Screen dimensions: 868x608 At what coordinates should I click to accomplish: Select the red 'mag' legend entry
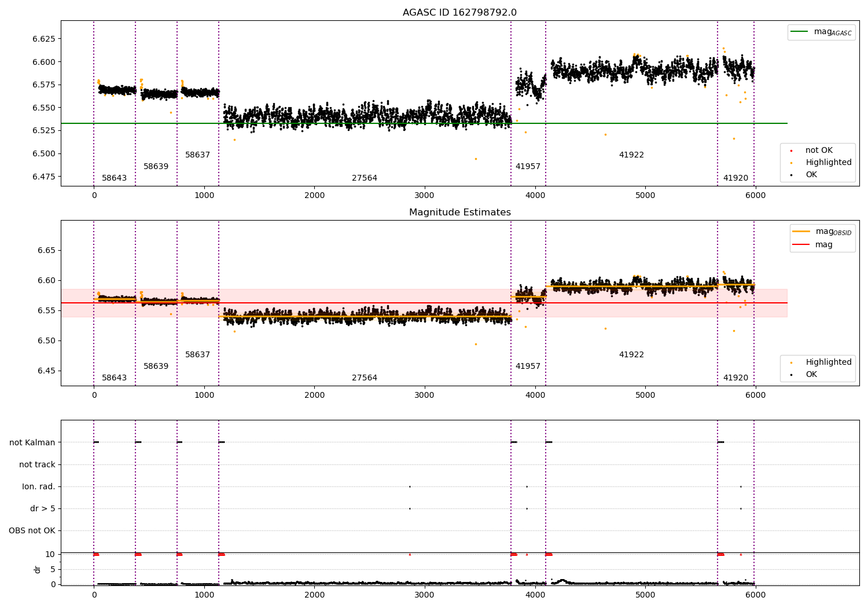(813, 245)
